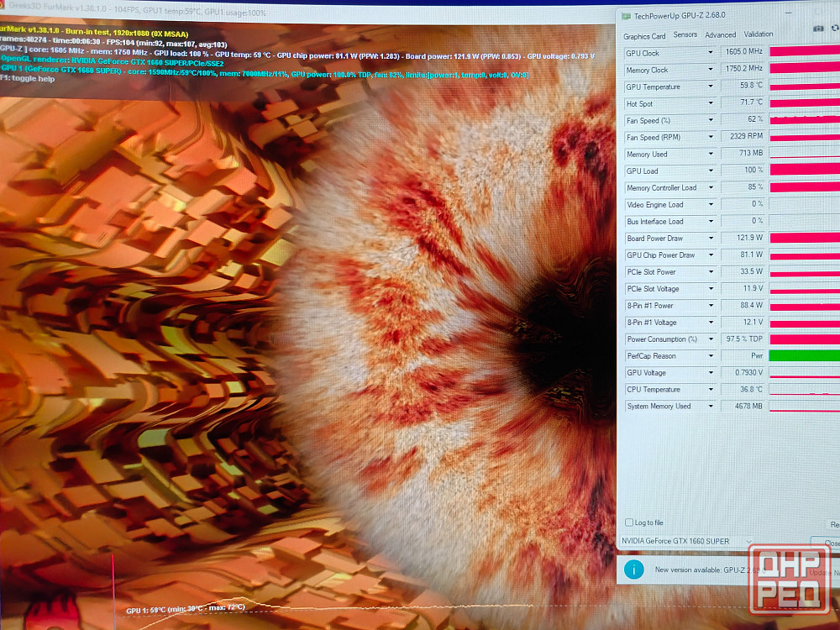Click the GPU Load value field showing 100 %

(743, 171)
